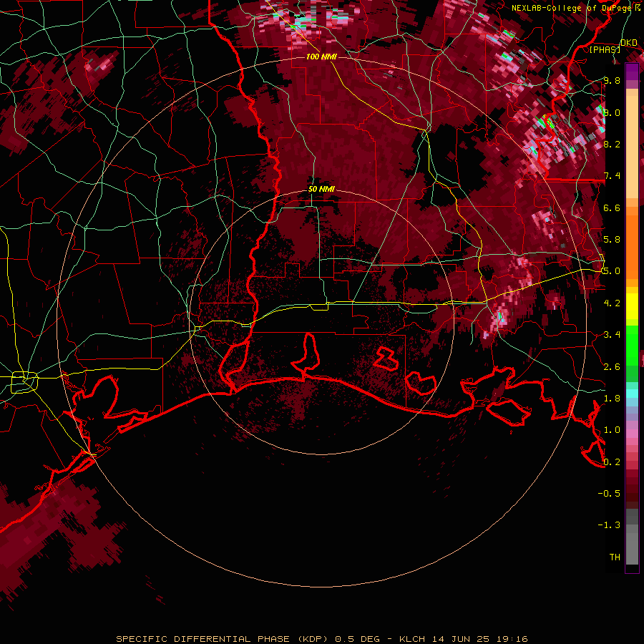
Task: Click the 7.4 legend value
Action: pos(612,176)
